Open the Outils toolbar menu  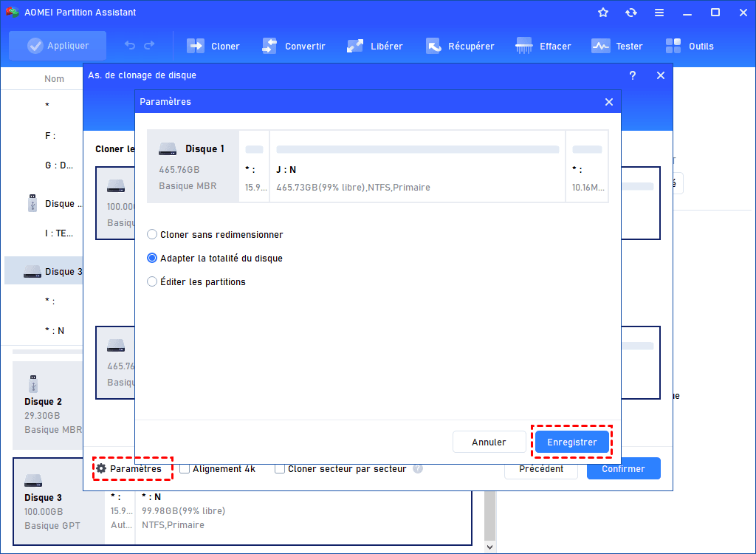click(x=690, y=47)
